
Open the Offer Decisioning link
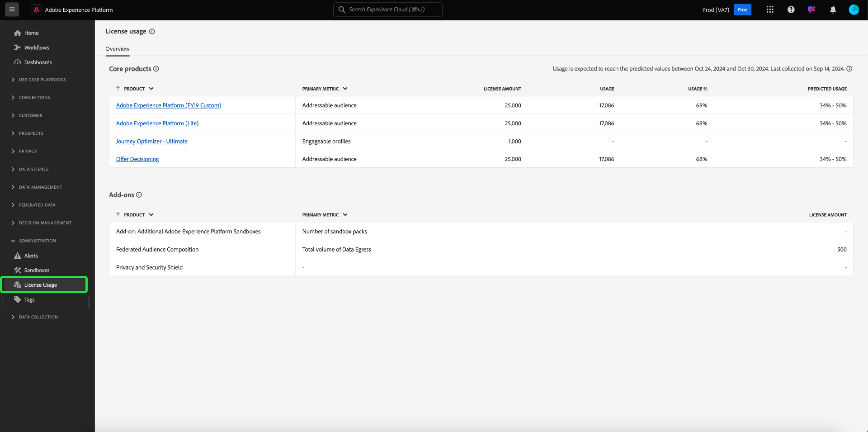(137, 159)
